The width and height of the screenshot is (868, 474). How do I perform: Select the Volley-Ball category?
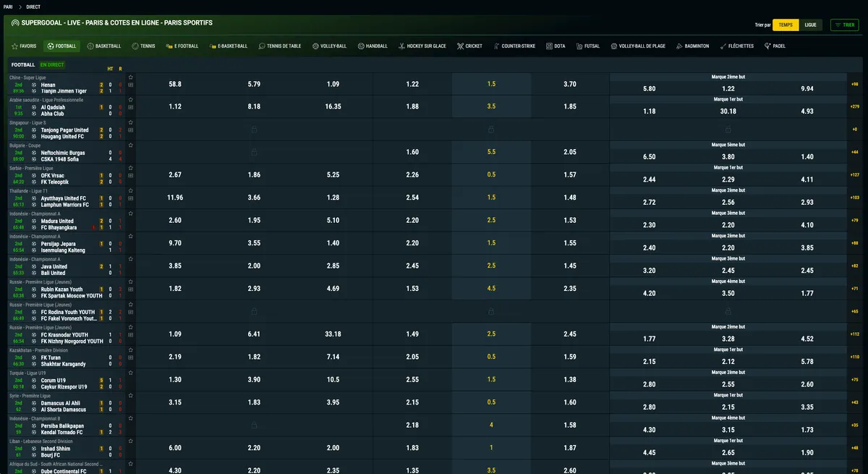pyautogui.click(x=329, y=46)
